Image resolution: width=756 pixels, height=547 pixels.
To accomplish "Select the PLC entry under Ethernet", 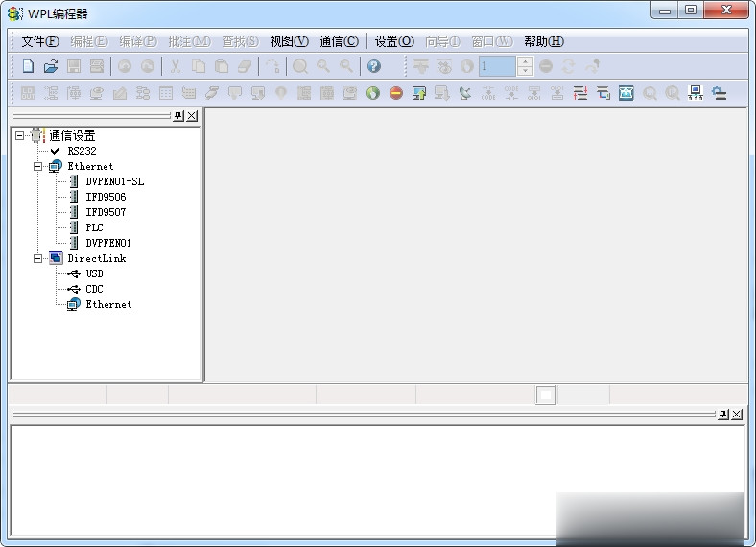I will pos(94,227).
